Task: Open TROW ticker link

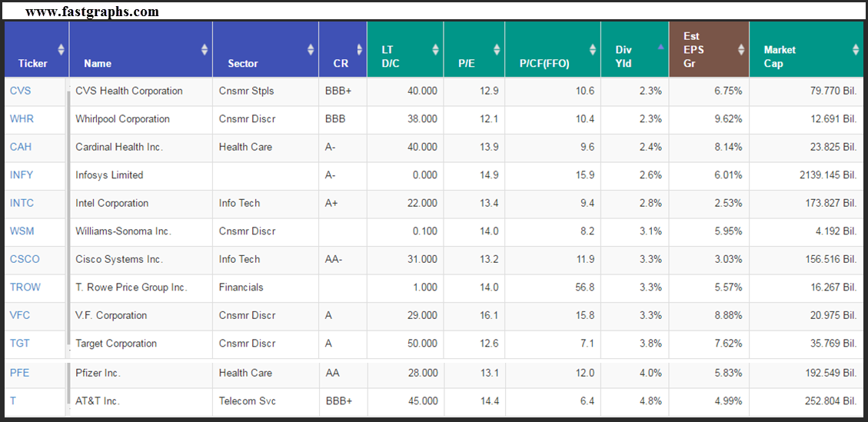Action: pos(25,287)
